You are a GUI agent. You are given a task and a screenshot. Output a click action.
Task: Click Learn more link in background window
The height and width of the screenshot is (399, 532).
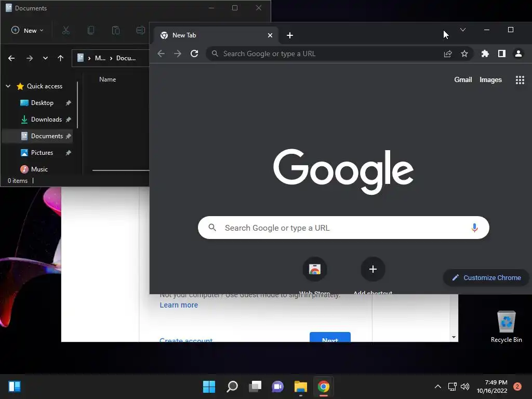(x=179, y=305)
